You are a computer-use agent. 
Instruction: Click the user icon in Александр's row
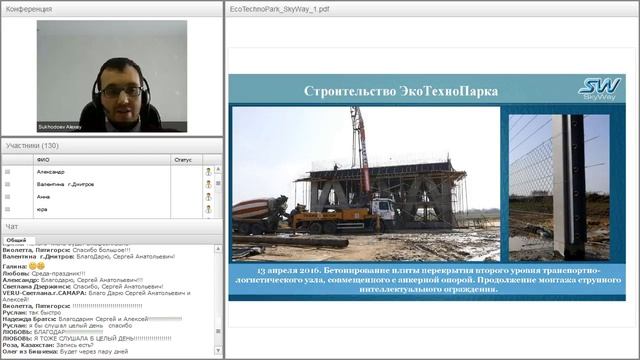(x=209, y=172)
